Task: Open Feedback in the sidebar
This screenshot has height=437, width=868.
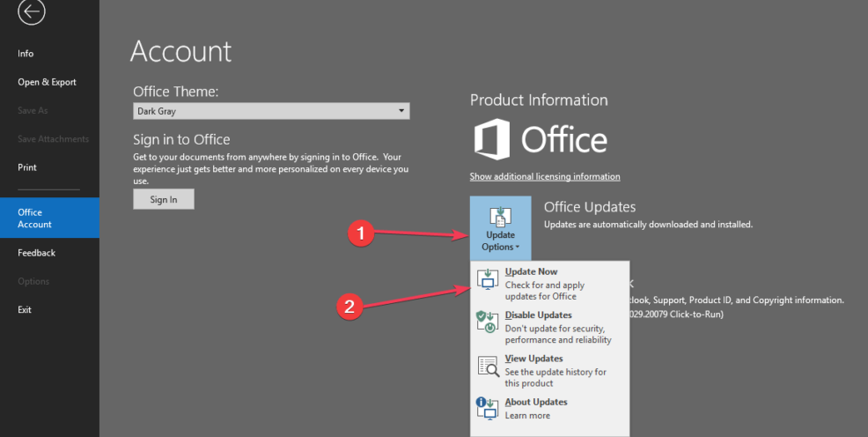Action: (37, 253)
